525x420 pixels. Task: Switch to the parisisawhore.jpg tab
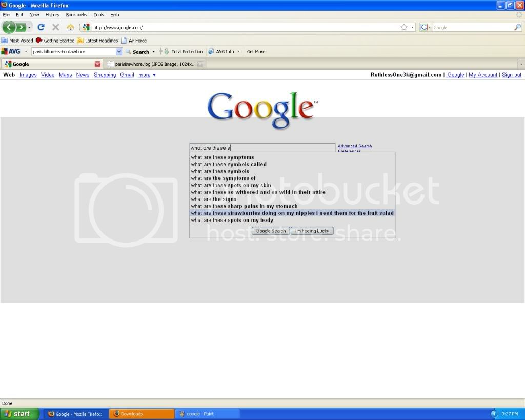pyautogui.click(x=155, y=64)
